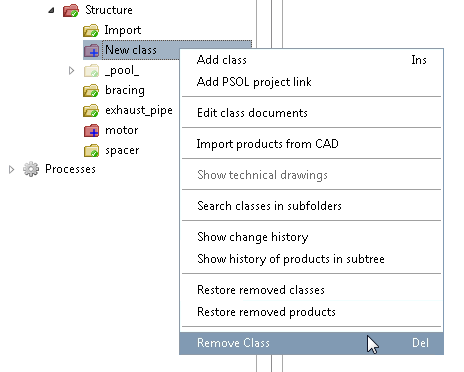Click the New class folder icon
Image resolution: width=464 pixels, height=372 pixels.
coord(91,50)
